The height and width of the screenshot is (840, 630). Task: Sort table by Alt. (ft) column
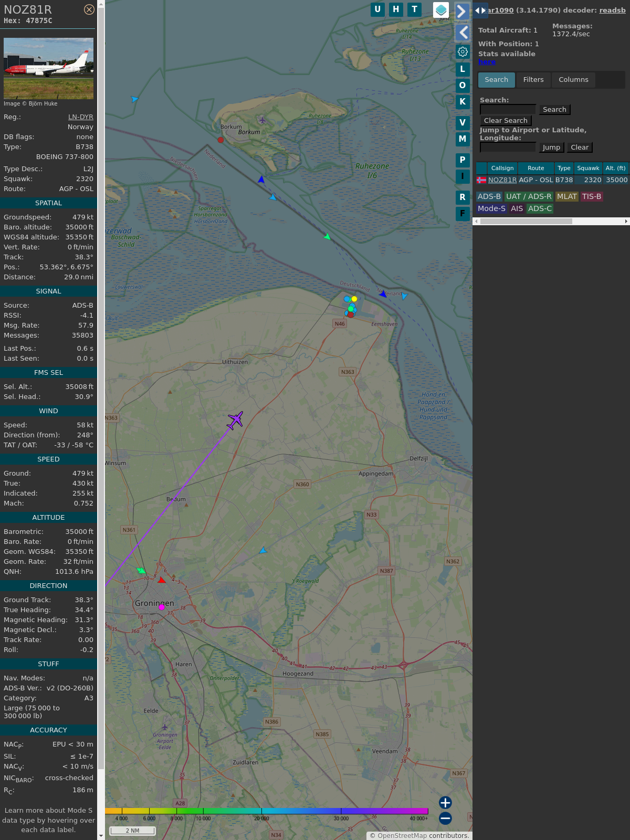pyautogui.click(x=615, y=169)
